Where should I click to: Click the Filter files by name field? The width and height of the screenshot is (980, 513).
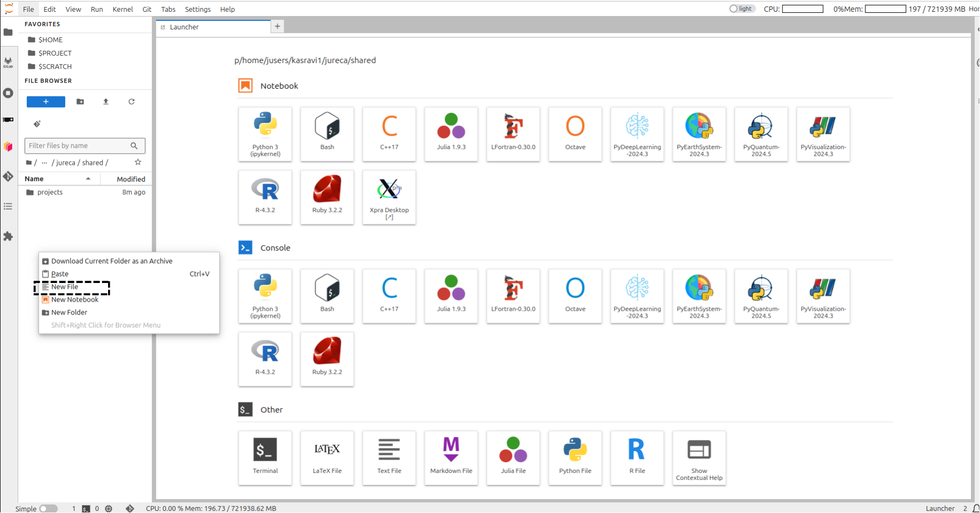pyautogui.click(x=78, y=146)
